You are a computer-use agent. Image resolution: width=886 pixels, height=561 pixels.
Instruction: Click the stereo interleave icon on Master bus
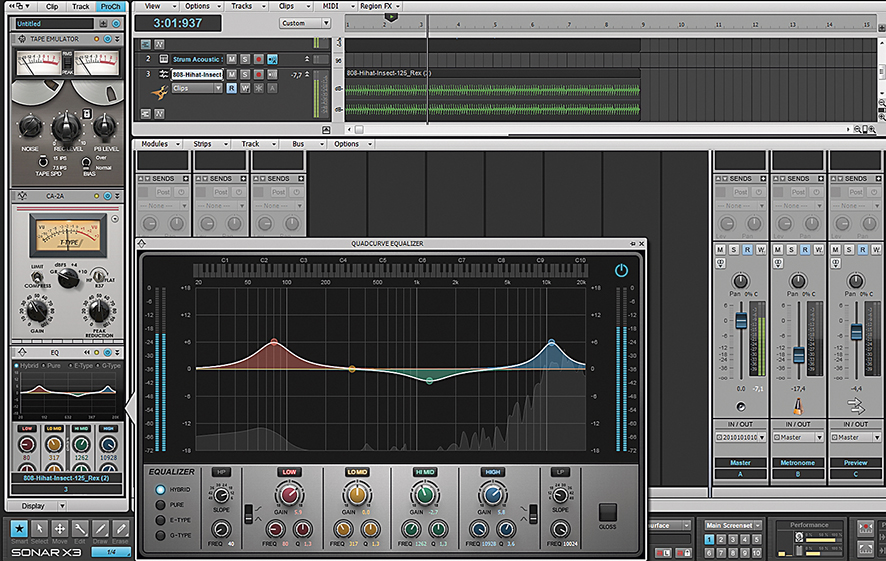click(720, 263)
